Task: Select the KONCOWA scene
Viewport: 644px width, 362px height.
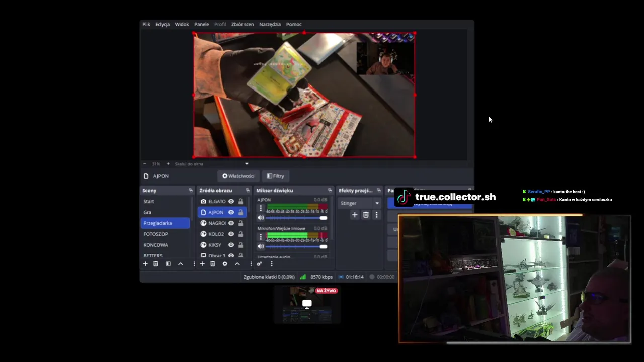Action: click(165, 245)
